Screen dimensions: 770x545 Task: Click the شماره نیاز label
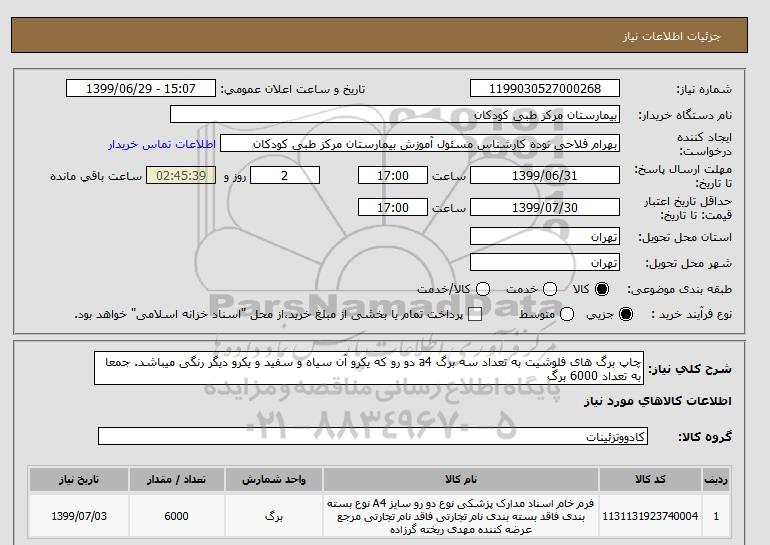click(x=704, y=89)
